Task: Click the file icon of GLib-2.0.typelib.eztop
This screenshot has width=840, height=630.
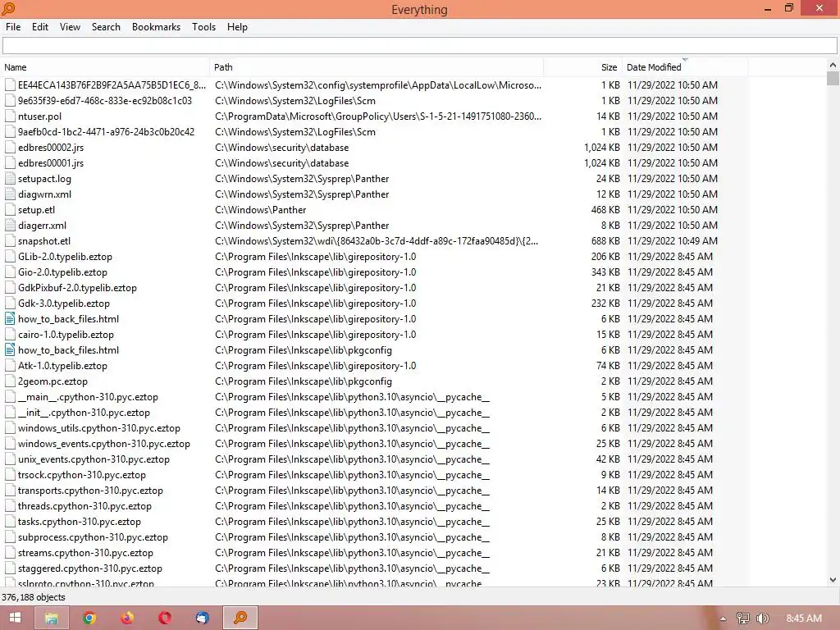Action: (x=10, y=256)
